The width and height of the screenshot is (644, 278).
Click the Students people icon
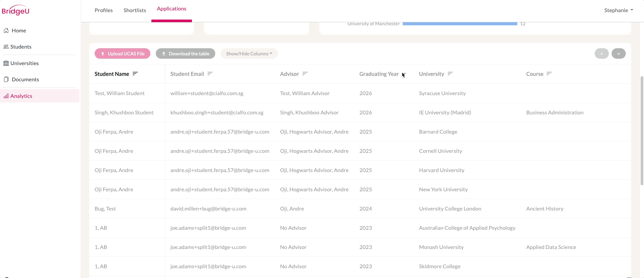point(6,47)
